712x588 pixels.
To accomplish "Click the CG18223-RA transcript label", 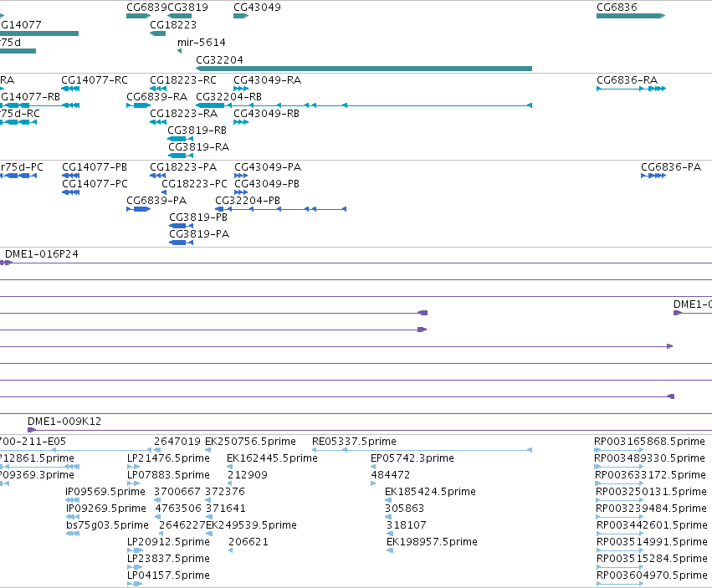I will coord(183,114).
